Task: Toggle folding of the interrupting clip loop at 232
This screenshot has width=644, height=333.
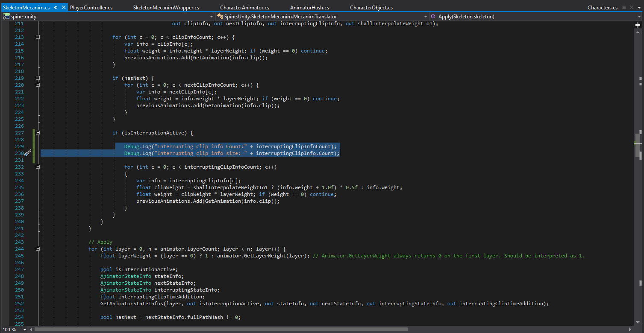Action: point(37,166)
